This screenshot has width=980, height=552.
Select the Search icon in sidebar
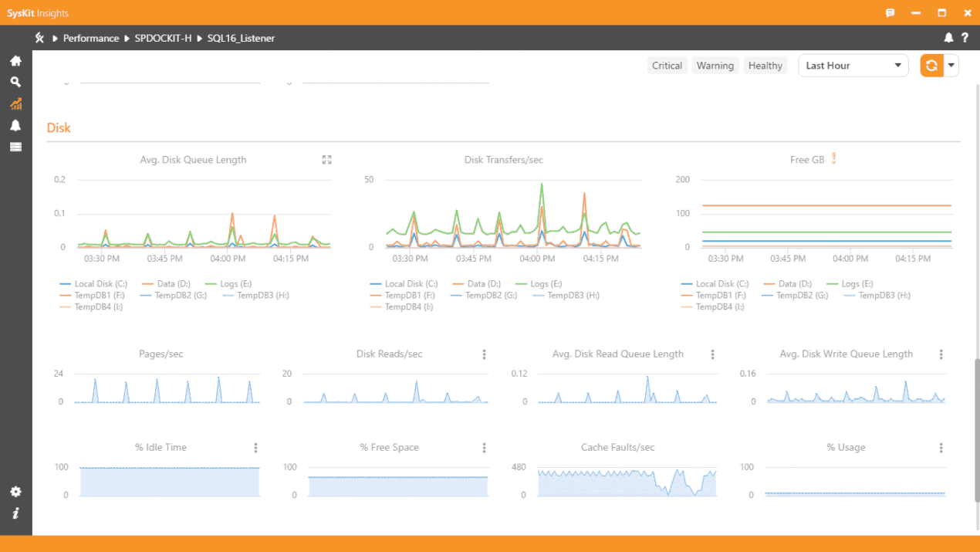coord(15,82)
